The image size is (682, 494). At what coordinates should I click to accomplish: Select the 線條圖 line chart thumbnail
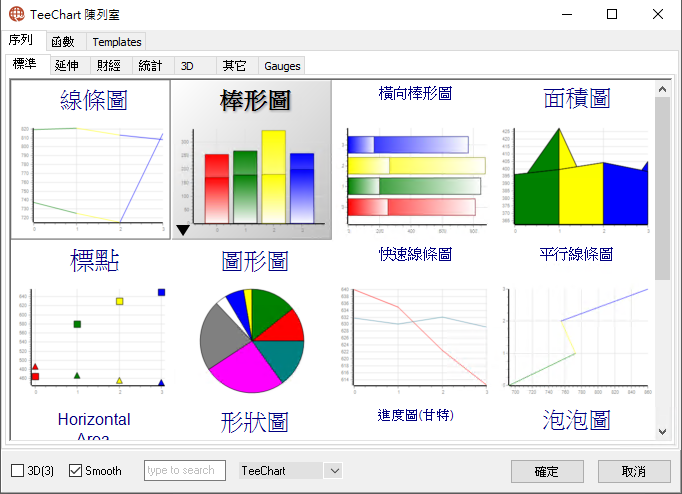(90, 160)
